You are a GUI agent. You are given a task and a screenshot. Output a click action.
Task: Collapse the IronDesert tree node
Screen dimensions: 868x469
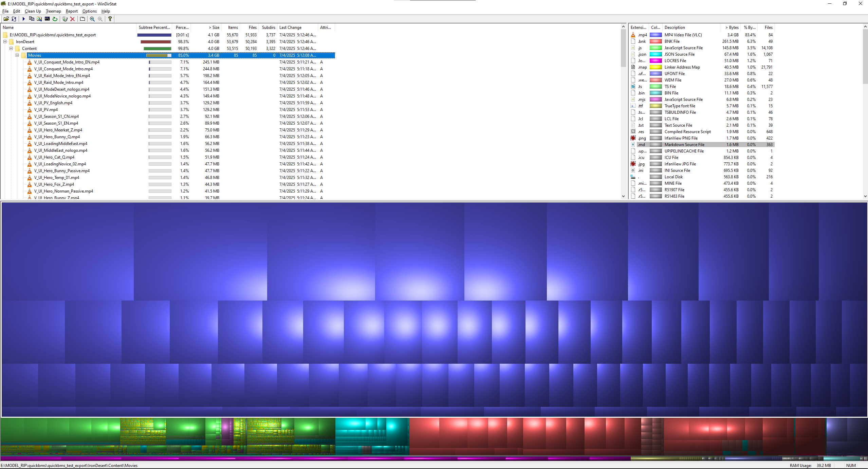pyautogui.click(x=5, y=42)
